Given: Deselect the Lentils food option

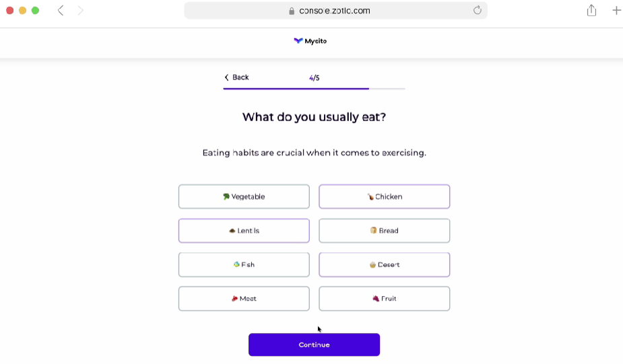Looking at the screenshot, I should tap(244, 231).
